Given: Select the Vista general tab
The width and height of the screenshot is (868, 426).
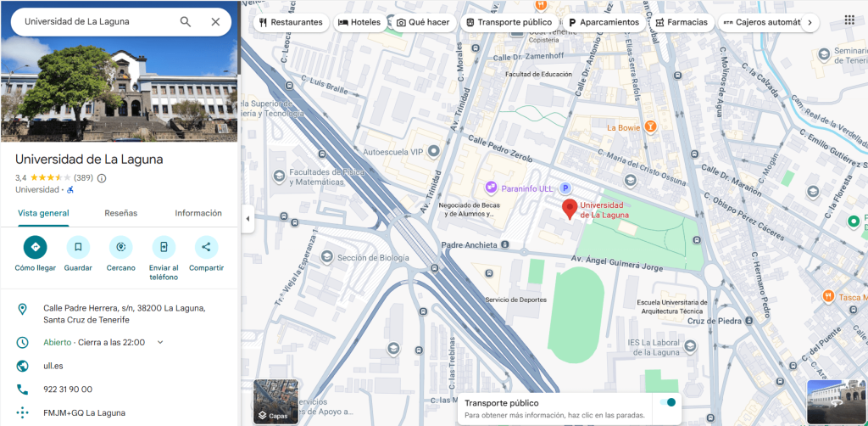Looking at the screenshot, I should pos(43,213).
